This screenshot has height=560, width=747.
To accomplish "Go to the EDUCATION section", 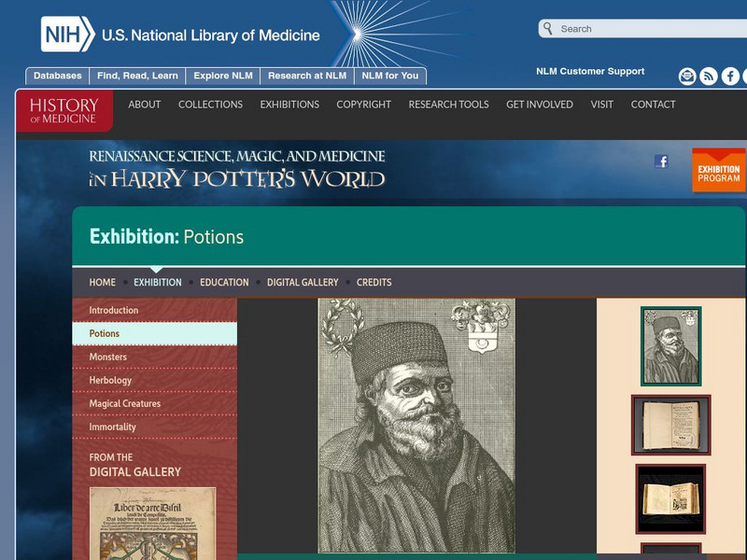I will pyautogui.click(x=224, y=283).
